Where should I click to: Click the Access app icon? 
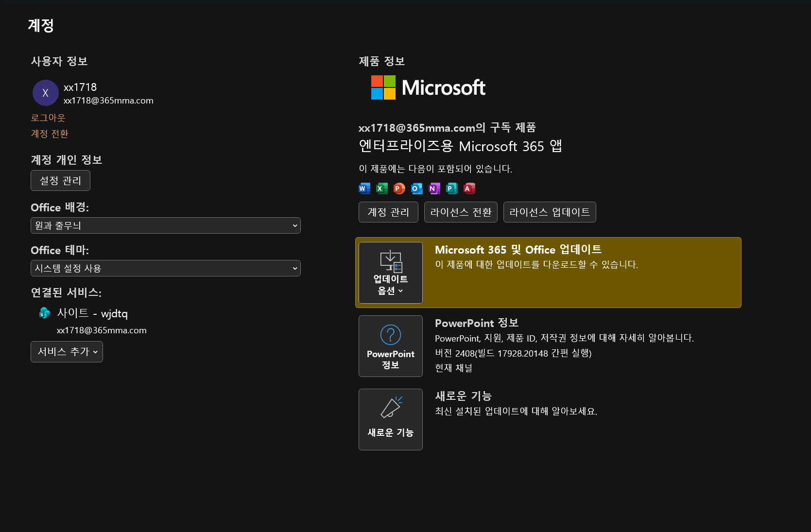coord(469,189)
